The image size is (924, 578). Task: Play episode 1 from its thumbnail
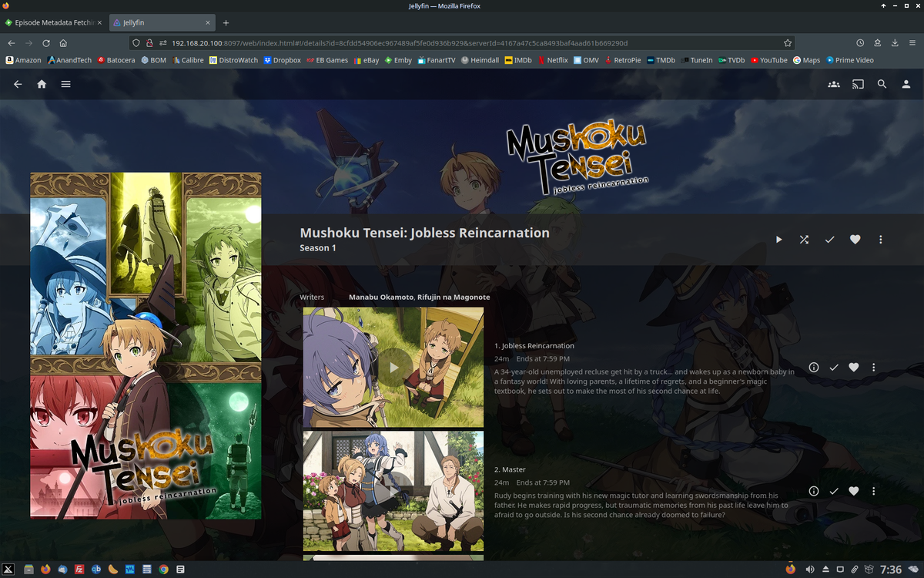click(393, 368)
